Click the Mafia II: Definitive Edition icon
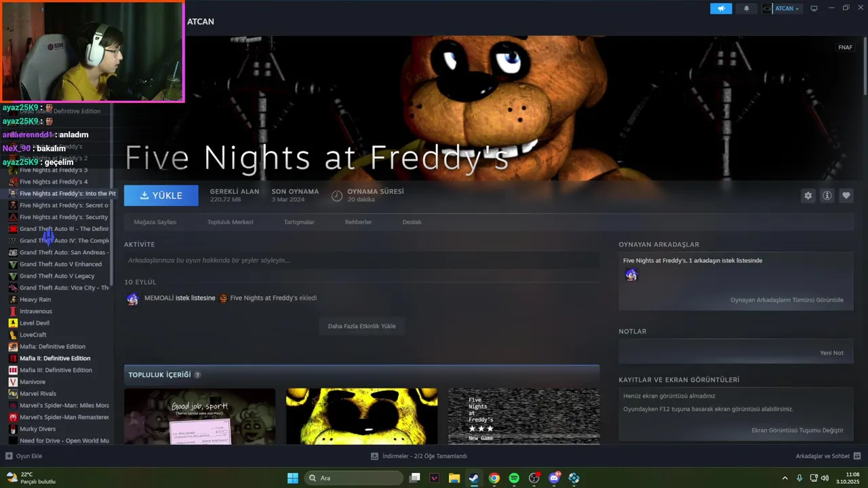868x488 pixels. click(x=13, y=359)
